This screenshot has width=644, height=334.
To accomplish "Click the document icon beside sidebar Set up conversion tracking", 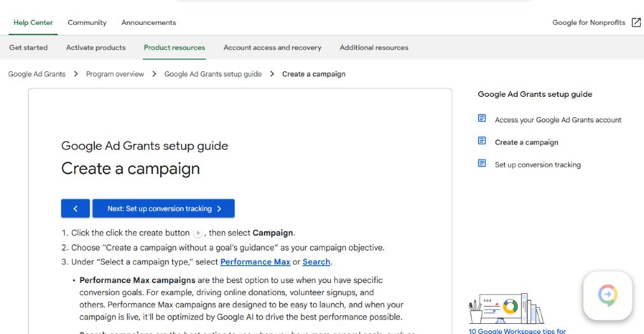I will 482,164.
